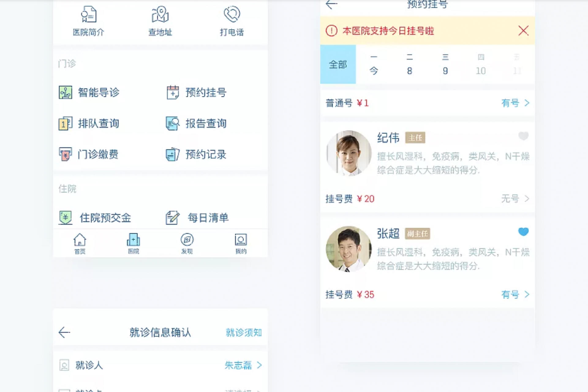Change patient 朱志磊 selection
The image size is (588, 392).
[x=243, y=365]
